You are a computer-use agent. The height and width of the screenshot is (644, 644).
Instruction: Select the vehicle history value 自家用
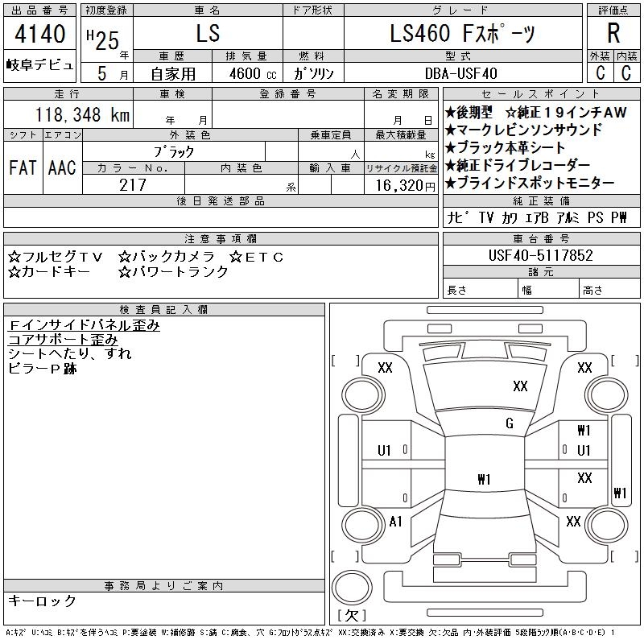[173, 74]
